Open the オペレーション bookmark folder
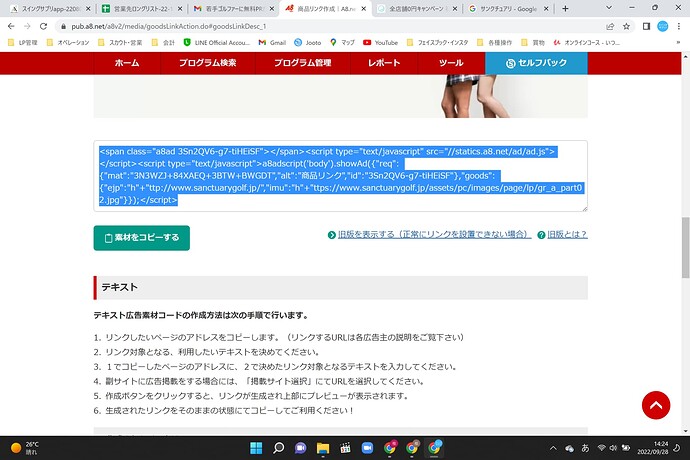 (x=68, y=43)
